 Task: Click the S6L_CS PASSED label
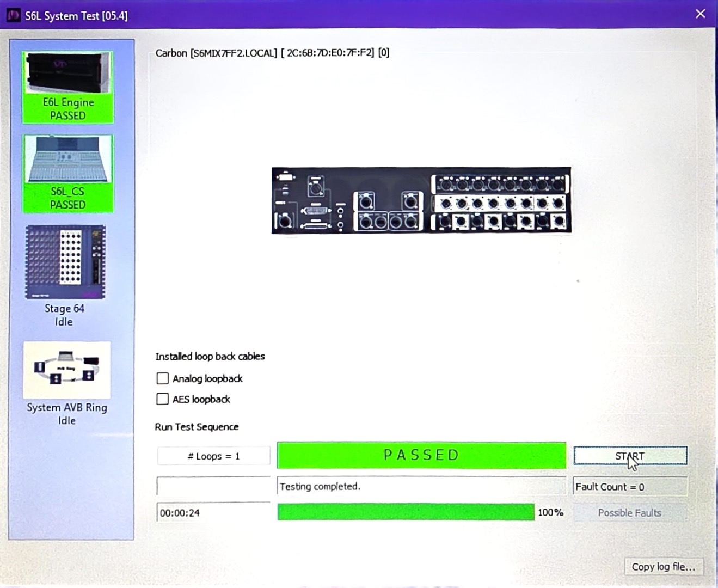(x=68, y=198)
